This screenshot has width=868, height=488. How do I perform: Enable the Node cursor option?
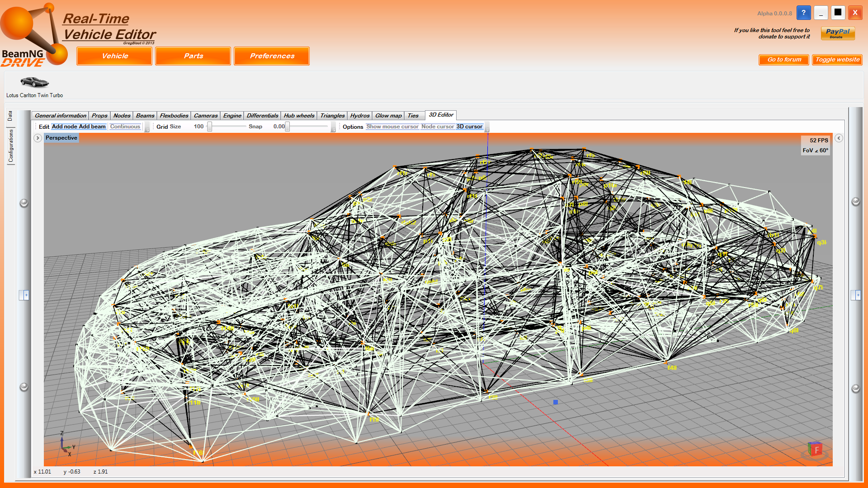[x=437, y=127]
